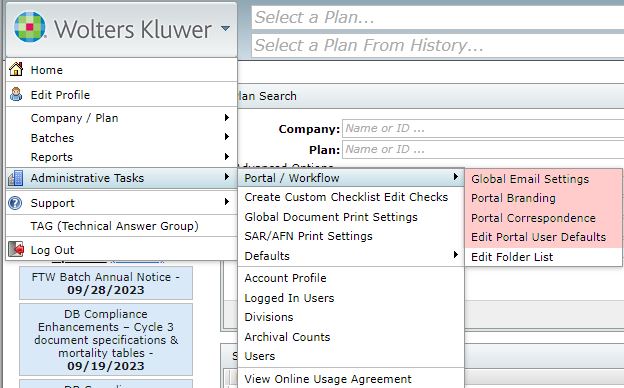Select SAR/AFN Print Settings
This screenshot has height=388, width=624.
click(351, 236)
